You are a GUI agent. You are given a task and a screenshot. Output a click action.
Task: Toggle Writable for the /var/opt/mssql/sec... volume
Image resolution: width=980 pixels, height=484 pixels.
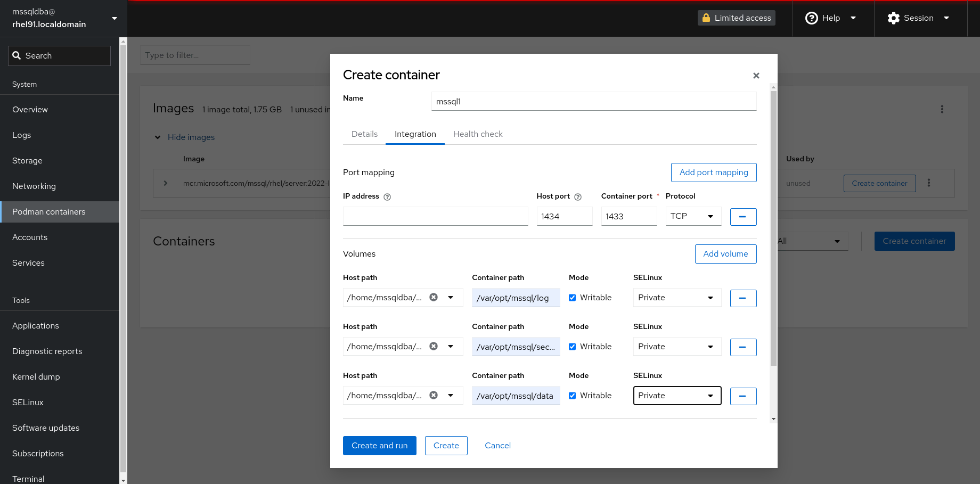(573, 347)
